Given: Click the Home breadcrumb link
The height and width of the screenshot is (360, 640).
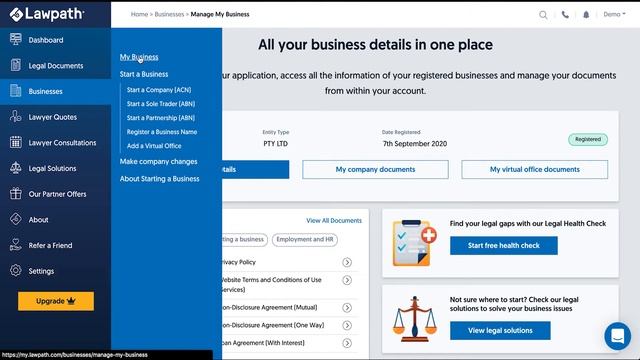Looking at the screenshot, I should [x=139, y=14].
